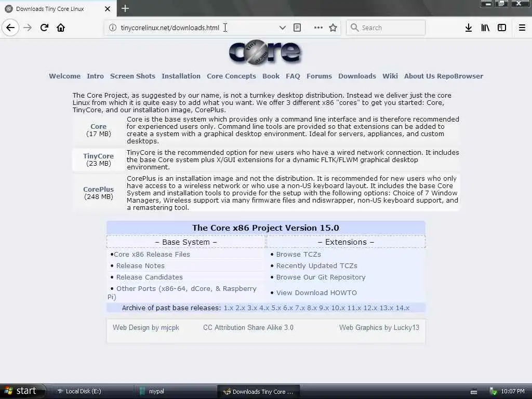Visit the FAQ page
This screenshot has height=399, width=532.
point(293,76)
